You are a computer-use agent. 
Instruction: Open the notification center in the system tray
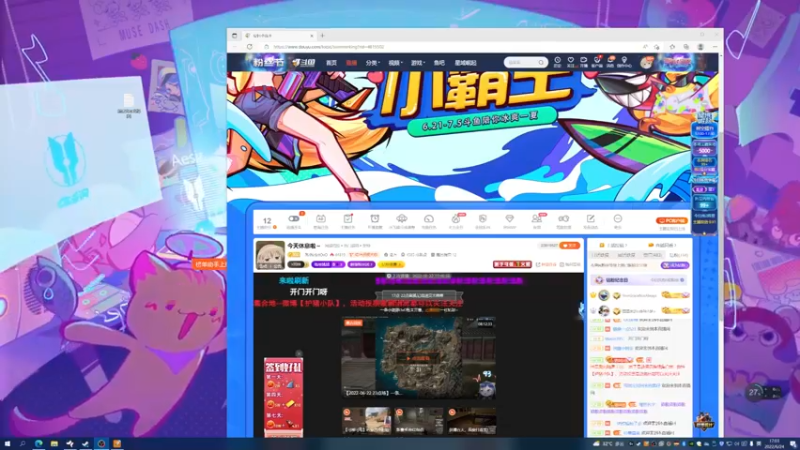click(793, 444)
